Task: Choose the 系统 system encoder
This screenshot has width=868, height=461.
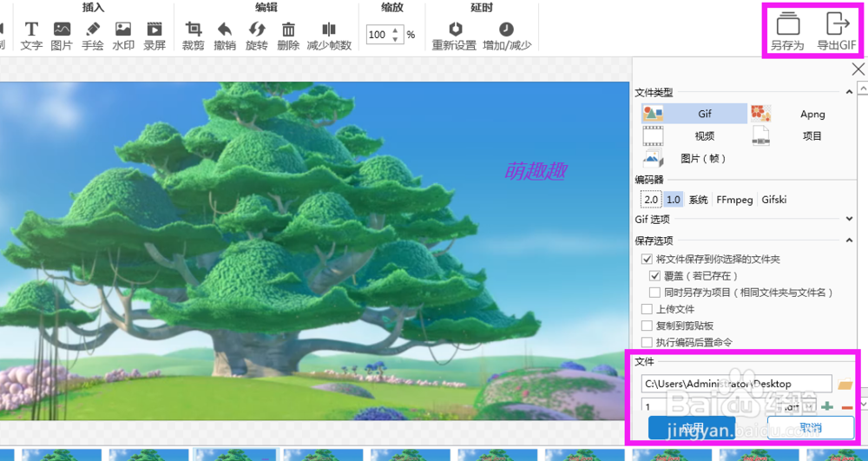Action: tap(698, 199)
